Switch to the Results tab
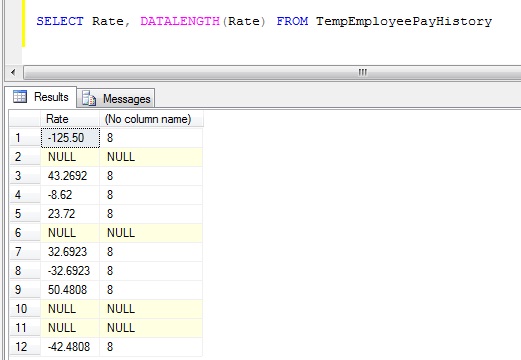The height and width of the screenshot is (360, 521). point(41,97)
